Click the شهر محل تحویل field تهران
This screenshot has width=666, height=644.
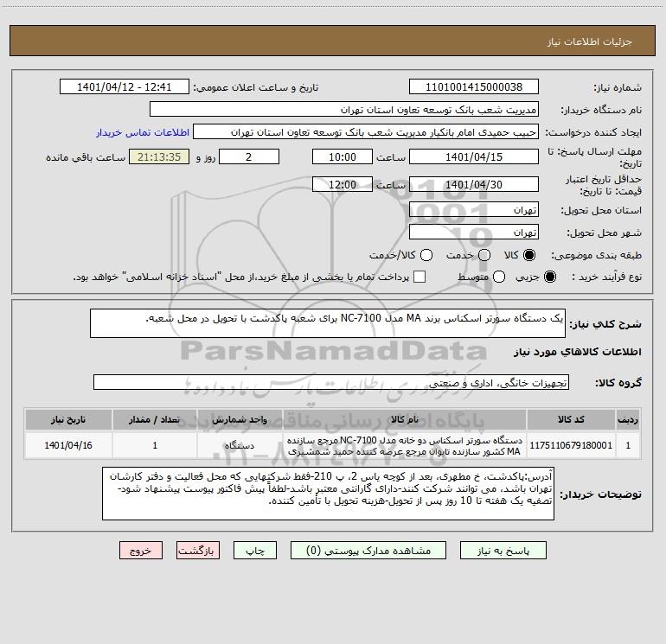pyautogui.click(x=474, y=233)
